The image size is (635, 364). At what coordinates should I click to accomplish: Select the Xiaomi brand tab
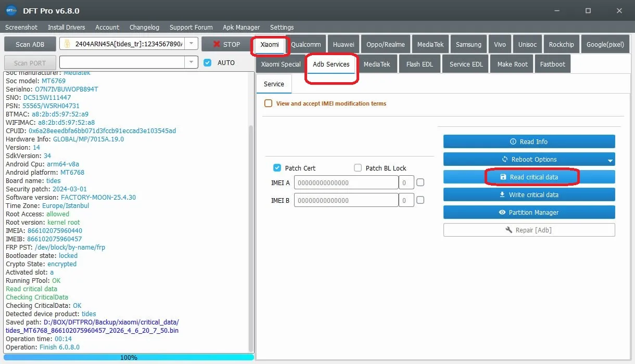[x=270, y=44]
